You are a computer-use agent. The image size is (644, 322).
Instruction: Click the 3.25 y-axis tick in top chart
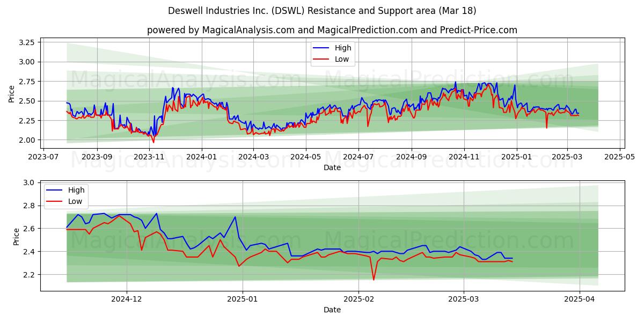pos(27,42)
